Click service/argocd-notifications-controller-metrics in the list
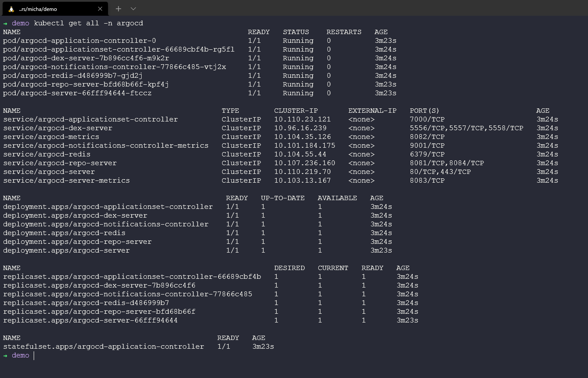This screenshot has width=588, height=378. pyautogui.click(x=105, y=146)
